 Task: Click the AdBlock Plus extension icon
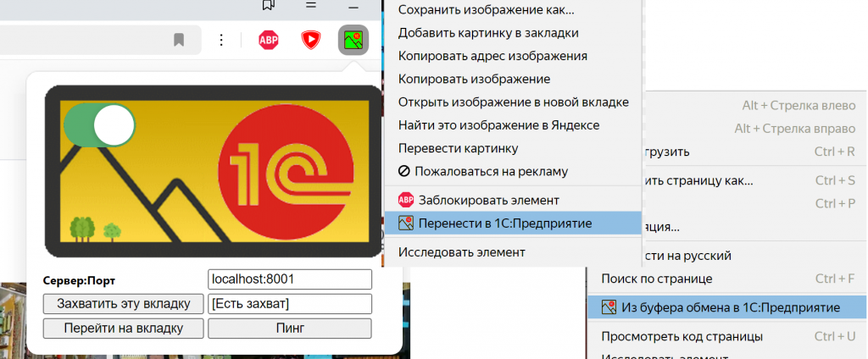(x=269, y=40)
